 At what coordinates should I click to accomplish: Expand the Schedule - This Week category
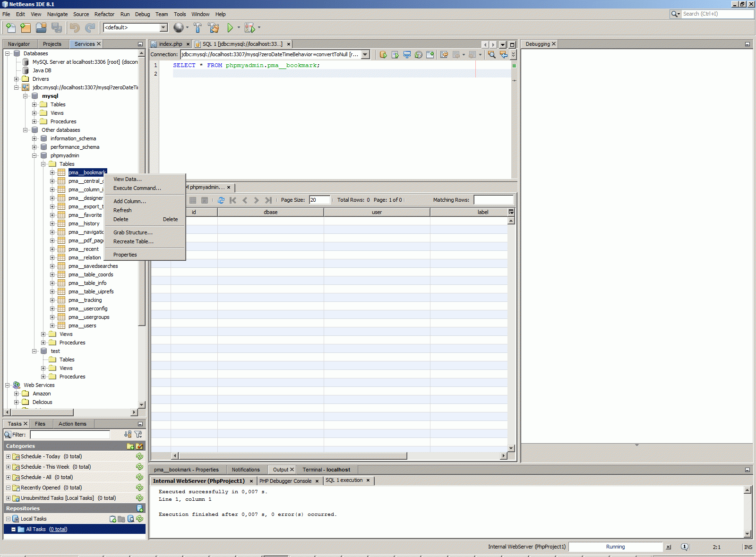[x=8, y=467]
